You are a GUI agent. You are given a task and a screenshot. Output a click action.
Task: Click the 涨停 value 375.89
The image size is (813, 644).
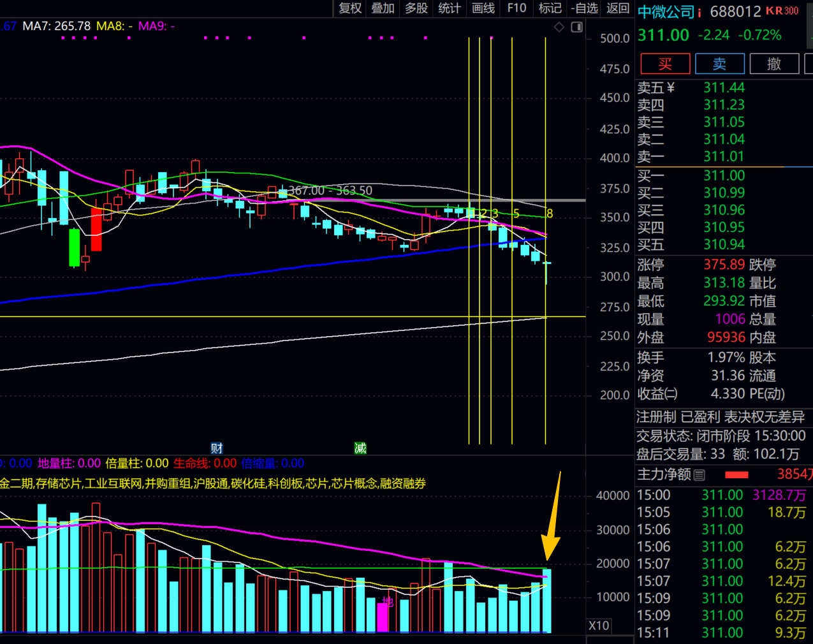coord(724,265)
